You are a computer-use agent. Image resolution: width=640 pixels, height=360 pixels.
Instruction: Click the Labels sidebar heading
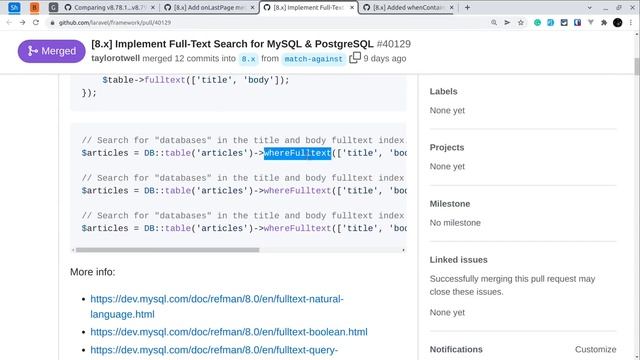point(443,91)
